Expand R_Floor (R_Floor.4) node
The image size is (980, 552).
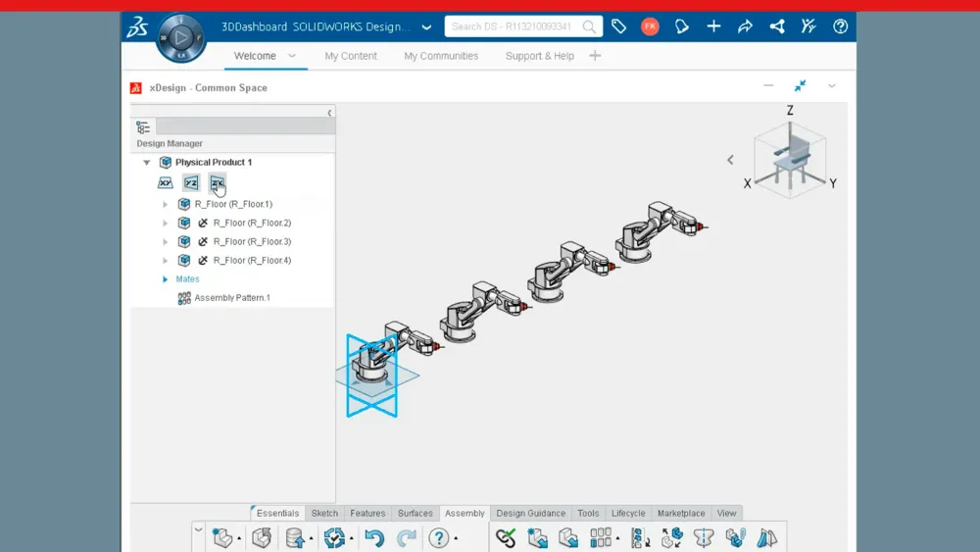[165, 261]
